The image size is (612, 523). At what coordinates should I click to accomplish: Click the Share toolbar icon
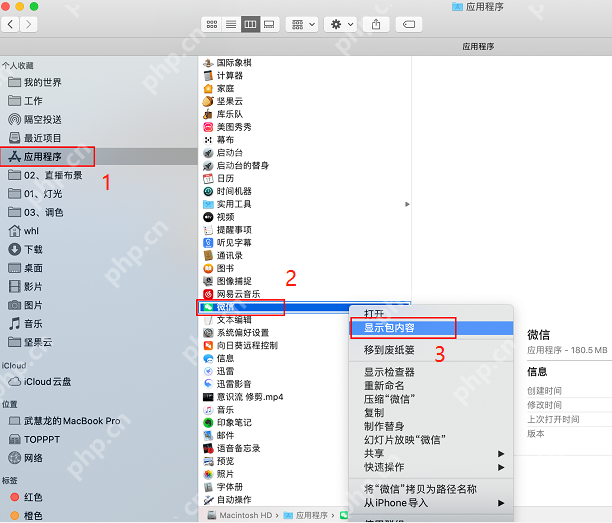pos(376,23)
